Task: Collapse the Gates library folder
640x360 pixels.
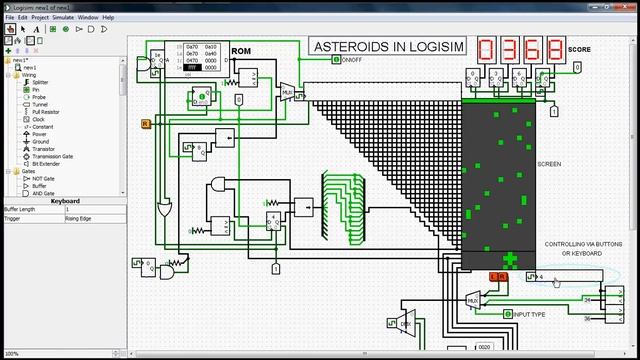Action: point(8,171)
